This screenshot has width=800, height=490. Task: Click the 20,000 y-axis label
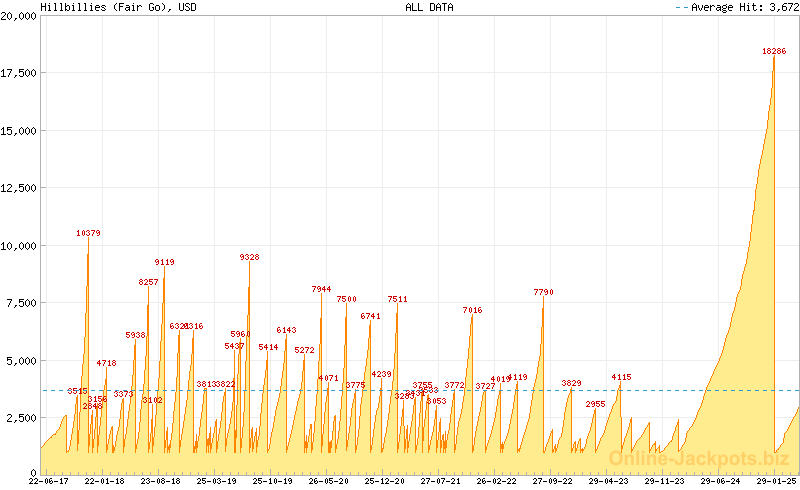[20, 17]
